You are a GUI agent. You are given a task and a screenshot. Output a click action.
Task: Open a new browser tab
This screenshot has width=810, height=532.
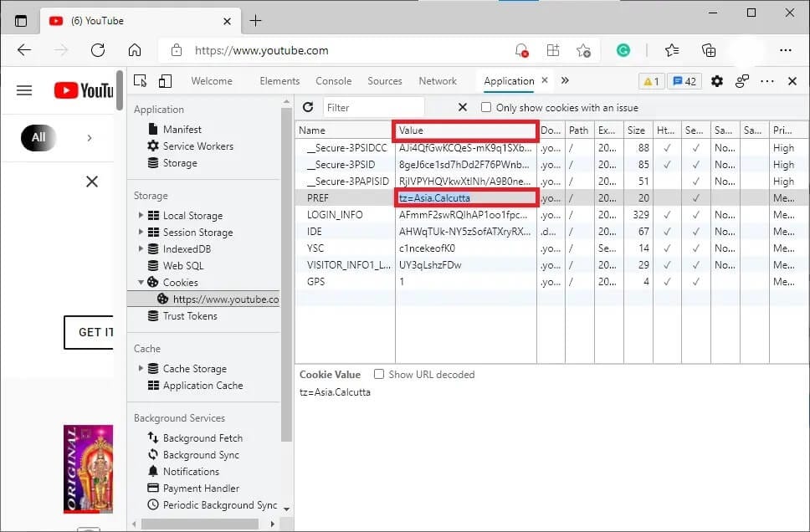[256, 21]
